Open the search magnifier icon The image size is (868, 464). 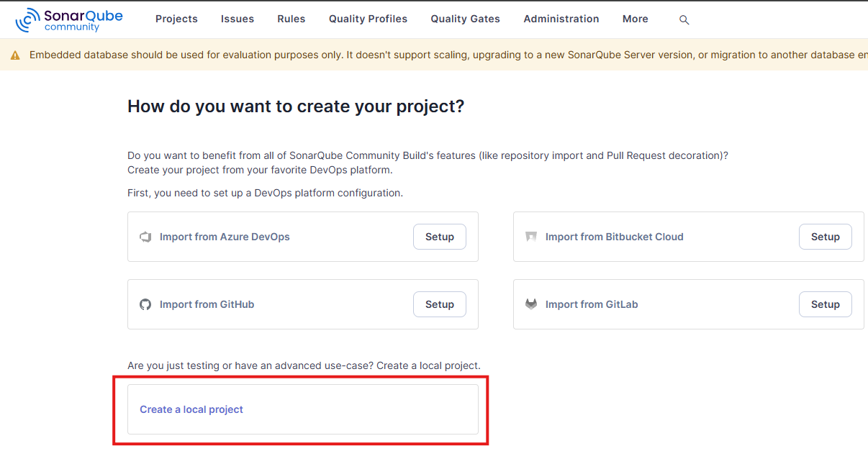(684, 20)
